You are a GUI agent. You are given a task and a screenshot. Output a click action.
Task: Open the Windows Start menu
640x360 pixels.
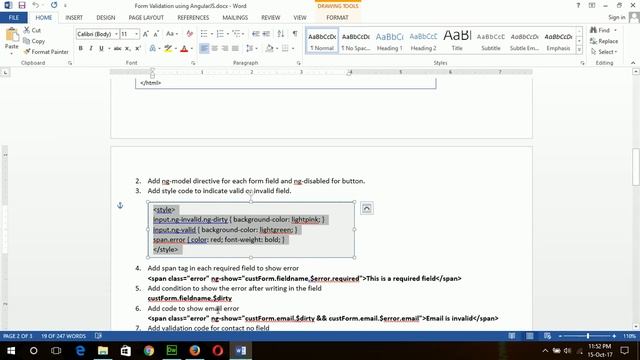click(11, 351)
